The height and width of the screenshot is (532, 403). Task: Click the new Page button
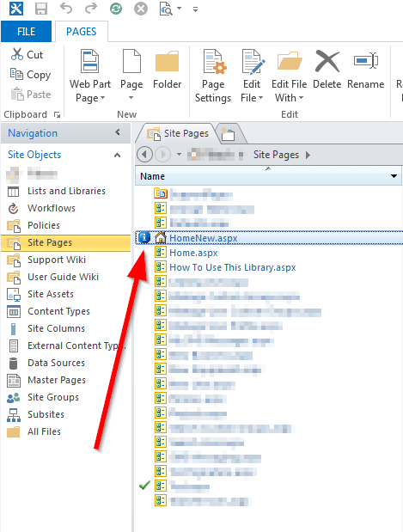(131, 76)
